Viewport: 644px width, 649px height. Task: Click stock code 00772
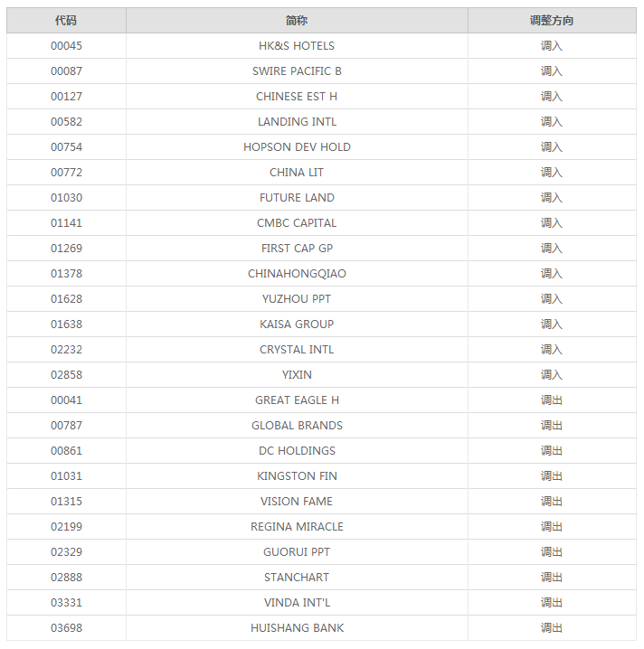pyautogui.click(x=66, y=173)
